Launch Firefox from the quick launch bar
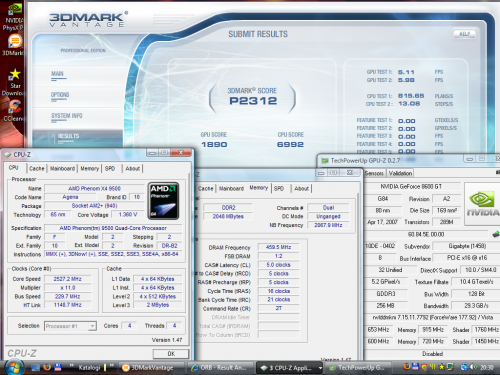500x375 pixels. click(x=47, y=367)
